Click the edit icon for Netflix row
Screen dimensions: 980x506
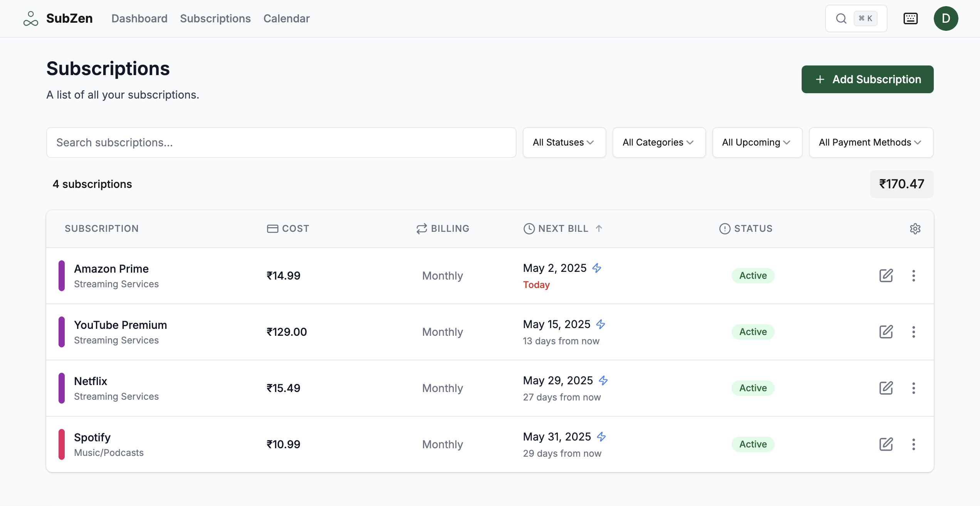[x=886, y=388]
